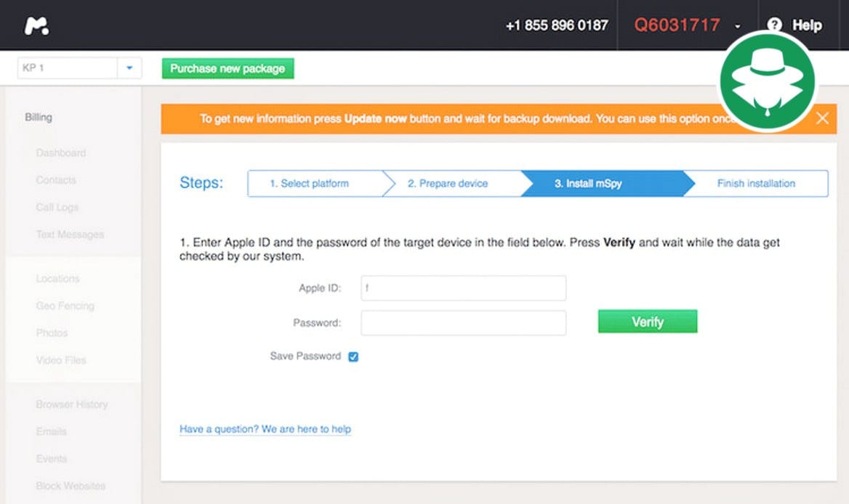Go to the Select platform step

[309, 184]
